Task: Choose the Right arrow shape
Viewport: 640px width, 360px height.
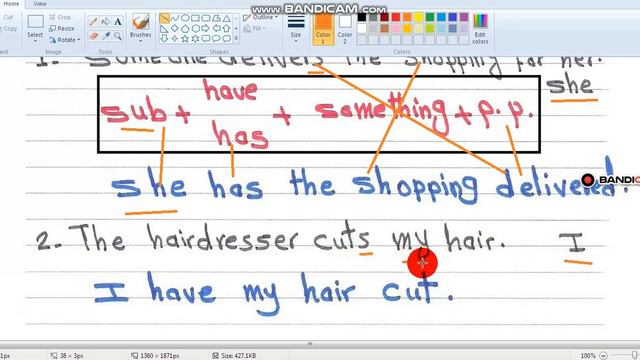Action: (205, 29)
